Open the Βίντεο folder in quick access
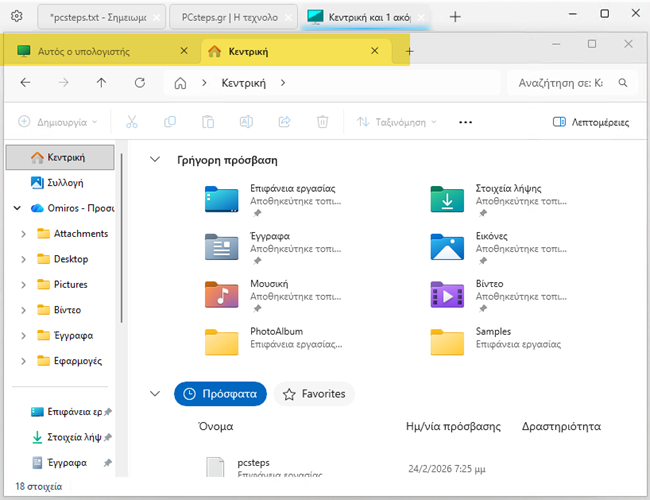Viewport: 650px width, 500px height. [447, 294]
